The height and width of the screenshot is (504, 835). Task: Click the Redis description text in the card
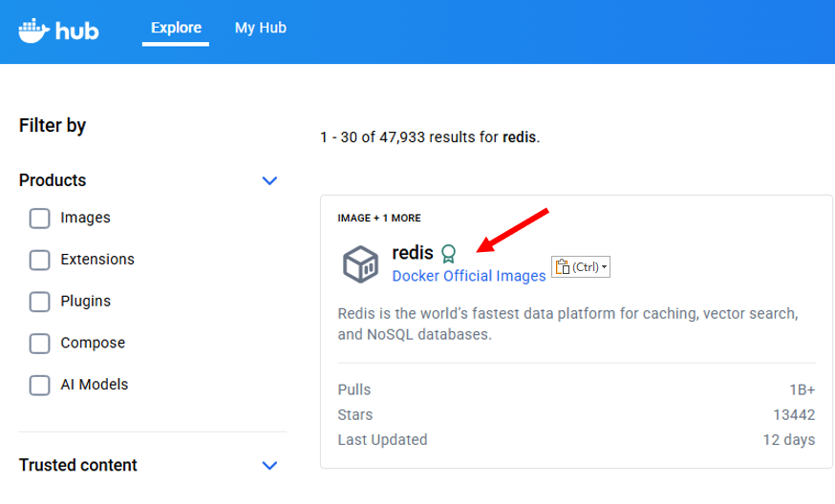[567, 325]
